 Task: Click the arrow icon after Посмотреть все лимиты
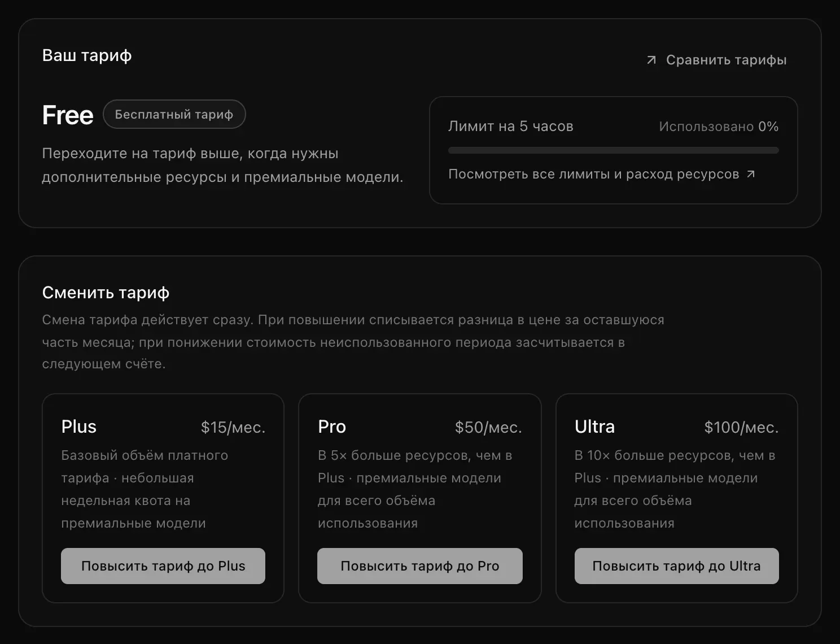[x=751, y=174]
